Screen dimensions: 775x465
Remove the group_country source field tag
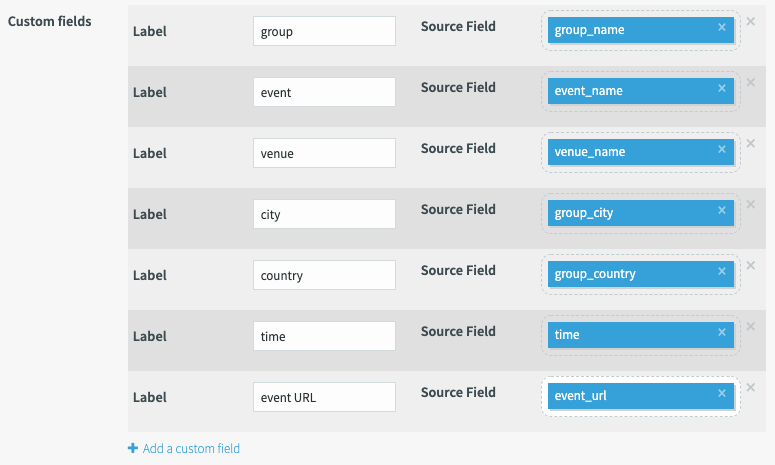pyautogui.click(x=722, y=271)
